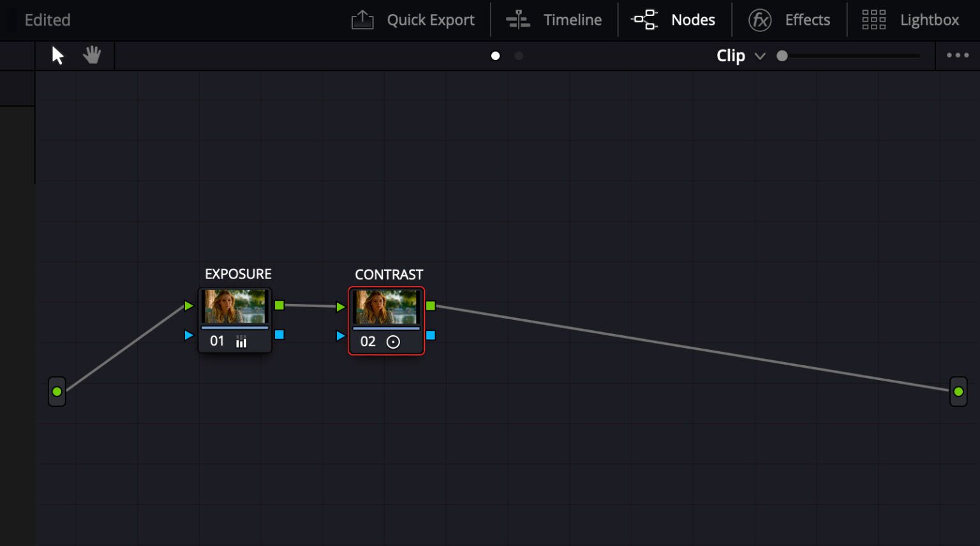This screenshot has height=546, width=980.
Task: Click the green source input node
Action: click(56, 391)
